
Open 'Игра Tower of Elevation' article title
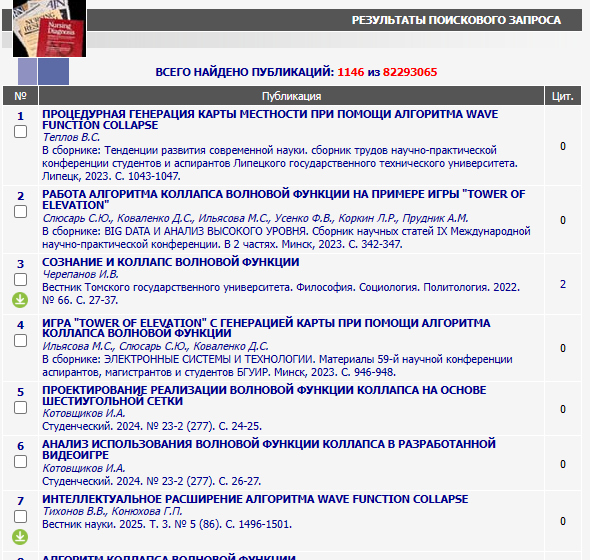click(266, 328)
